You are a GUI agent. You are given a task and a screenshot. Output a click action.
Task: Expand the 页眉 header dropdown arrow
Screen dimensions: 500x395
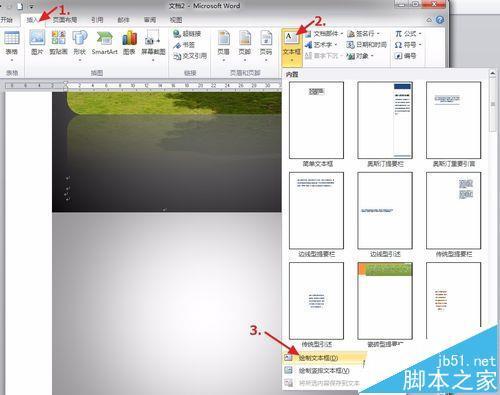pos(224,60)
